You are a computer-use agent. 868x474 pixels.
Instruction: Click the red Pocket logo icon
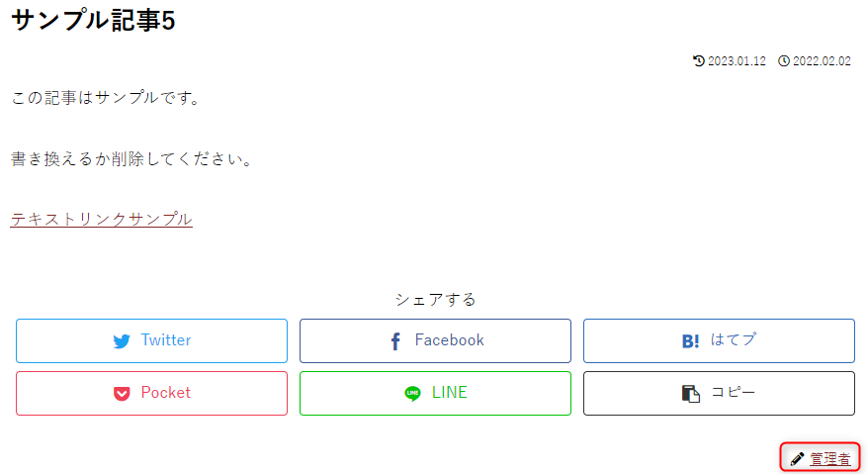(122, 394)
